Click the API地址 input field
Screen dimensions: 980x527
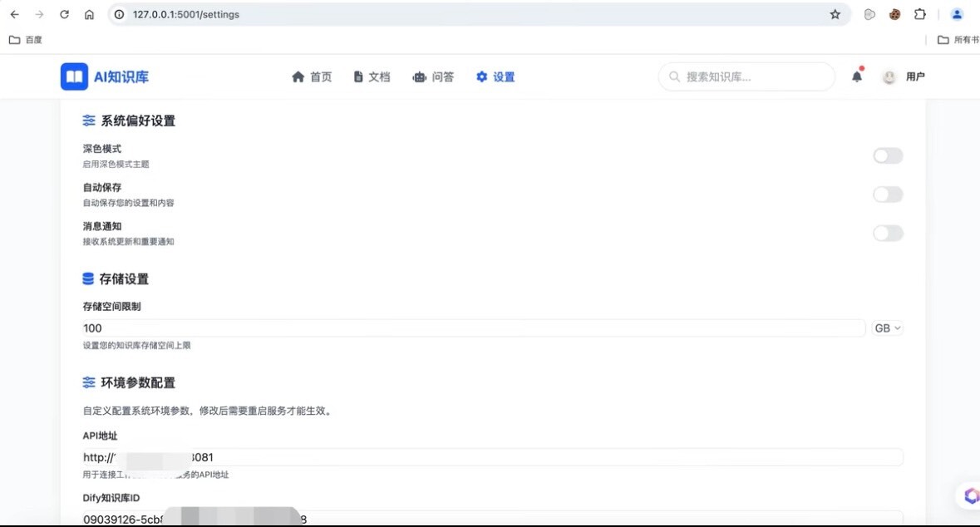coord(493,458)
